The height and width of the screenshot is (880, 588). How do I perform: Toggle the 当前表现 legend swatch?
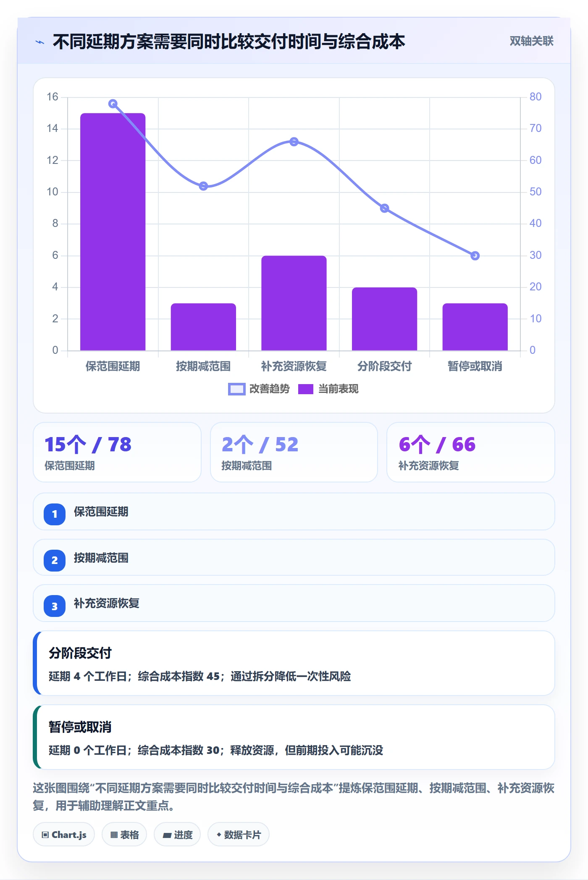click(x=306, y=389)
